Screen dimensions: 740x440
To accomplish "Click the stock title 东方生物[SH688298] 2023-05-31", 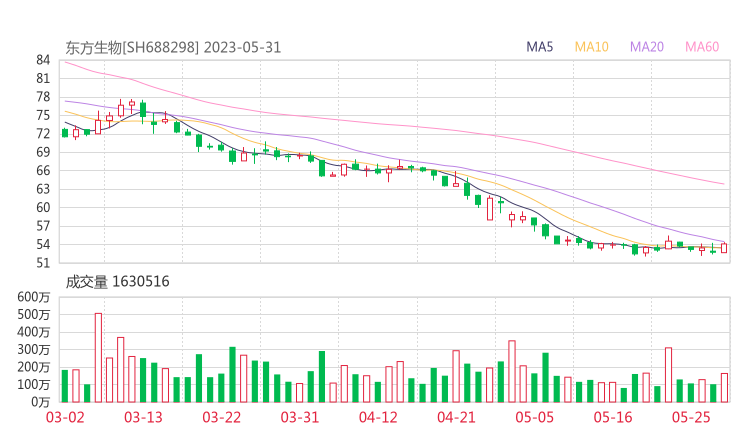I will [173, 47].
